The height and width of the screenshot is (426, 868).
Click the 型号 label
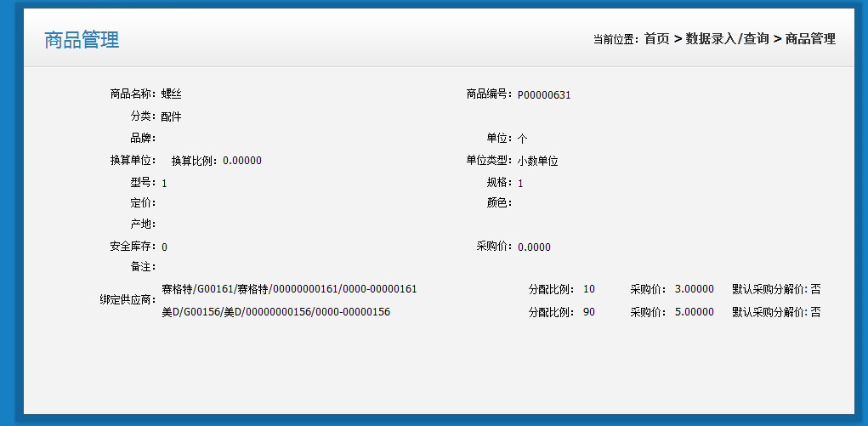(142, 183)
